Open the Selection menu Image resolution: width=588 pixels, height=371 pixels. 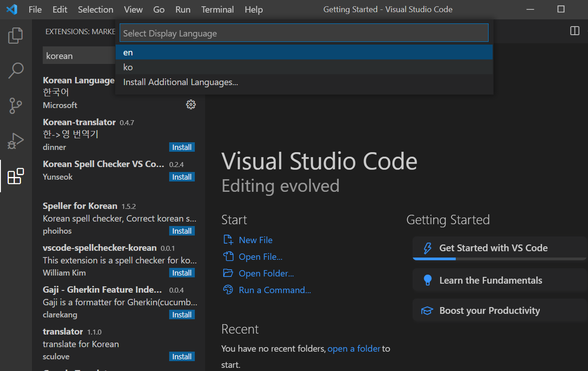click(95, 9)
